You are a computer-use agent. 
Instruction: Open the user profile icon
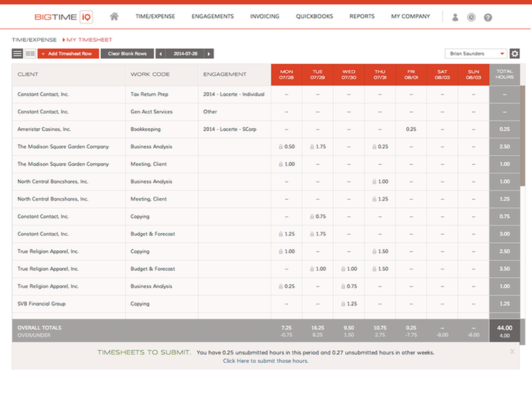(455, 17)
